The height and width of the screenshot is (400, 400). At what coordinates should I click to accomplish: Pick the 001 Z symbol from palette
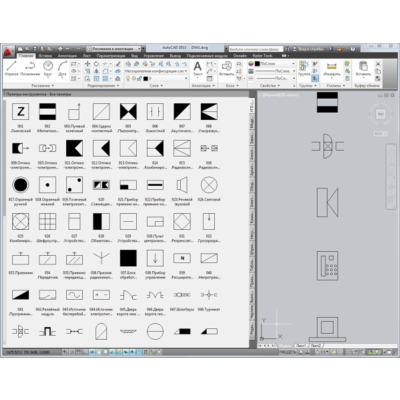point(21,111)
